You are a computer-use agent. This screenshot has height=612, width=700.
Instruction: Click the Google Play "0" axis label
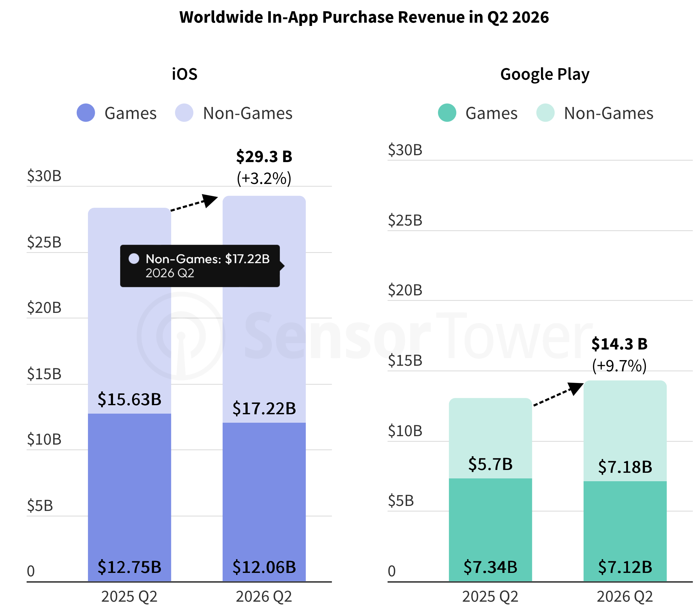click(x=392, y=571)
